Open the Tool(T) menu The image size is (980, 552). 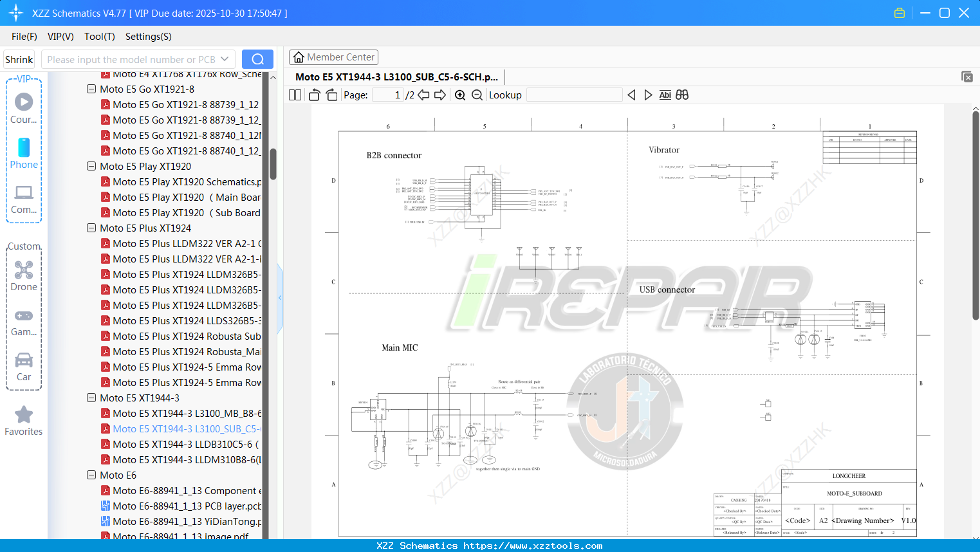coord(99,37)
